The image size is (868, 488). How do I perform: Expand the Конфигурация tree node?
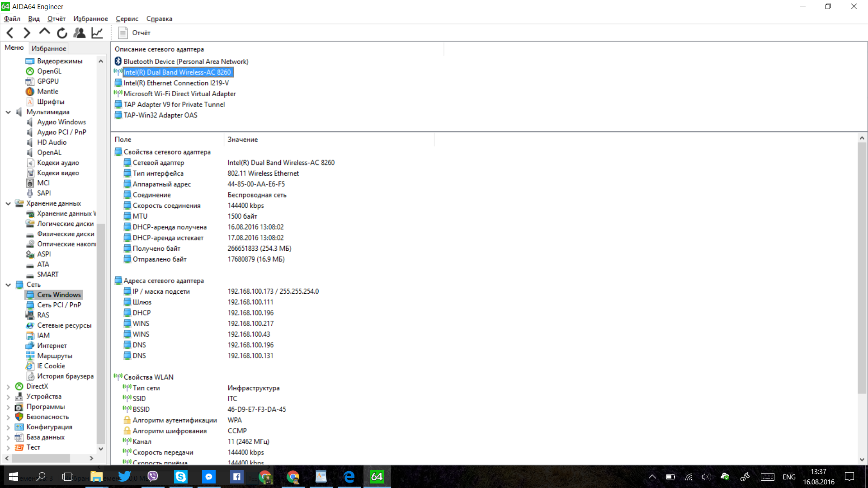[8, 427]
